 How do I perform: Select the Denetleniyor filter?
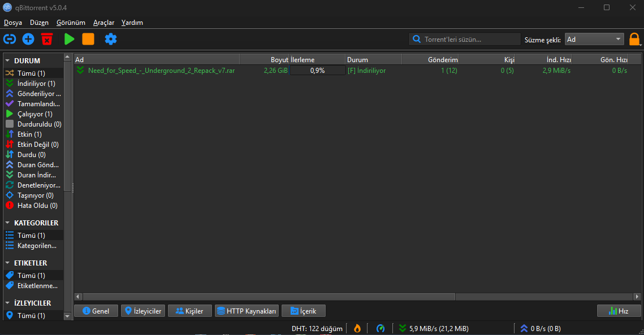(x=34, y=185)
